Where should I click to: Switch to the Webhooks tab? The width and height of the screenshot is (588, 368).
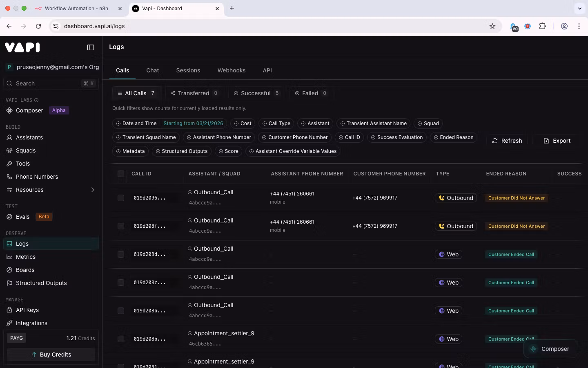231,70
